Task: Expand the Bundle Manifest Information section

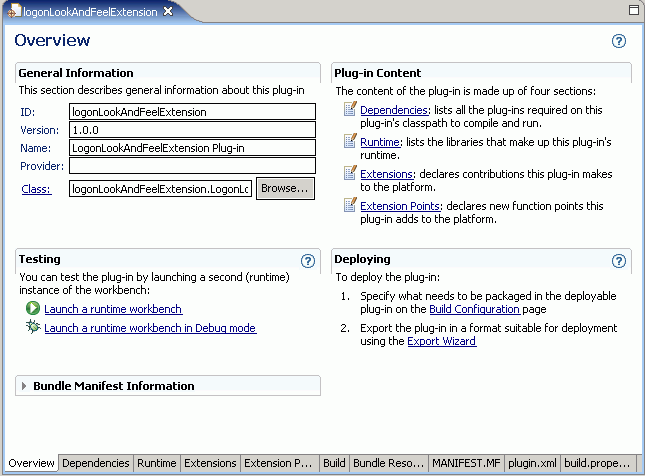Action: [x=24, y=386]
